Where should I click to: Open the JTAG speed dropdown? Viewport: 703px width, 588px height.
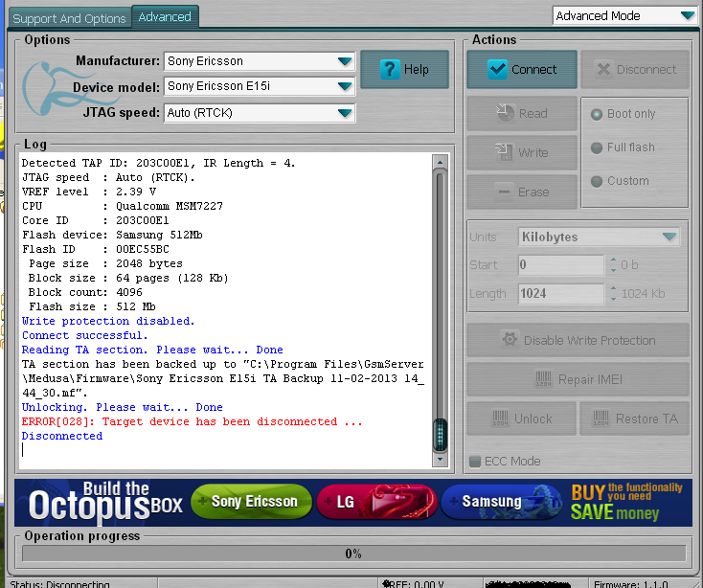coord(345,113)
